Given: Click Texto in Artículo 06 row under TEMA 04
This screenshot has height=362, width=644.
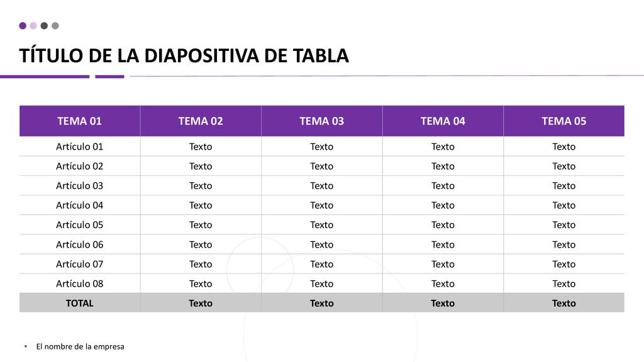Looking at the screenshot, I should (x=443, y=244).
